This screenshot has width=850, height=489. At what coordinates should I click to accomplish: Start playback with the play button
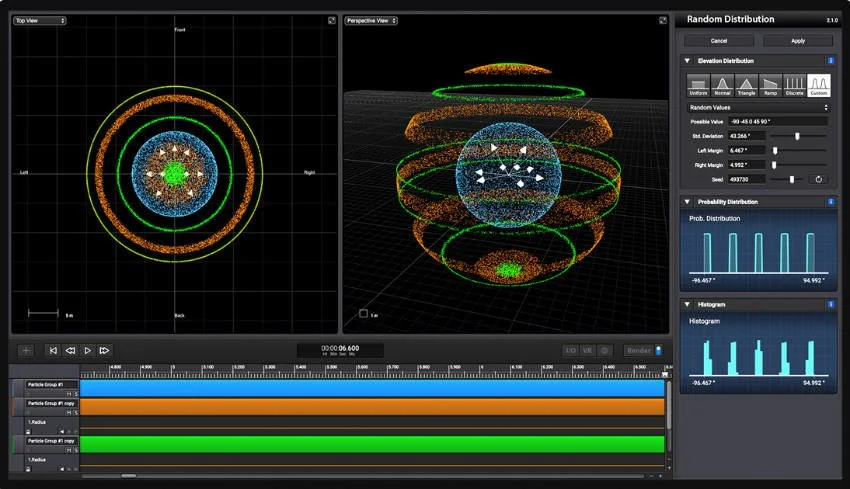87,351
